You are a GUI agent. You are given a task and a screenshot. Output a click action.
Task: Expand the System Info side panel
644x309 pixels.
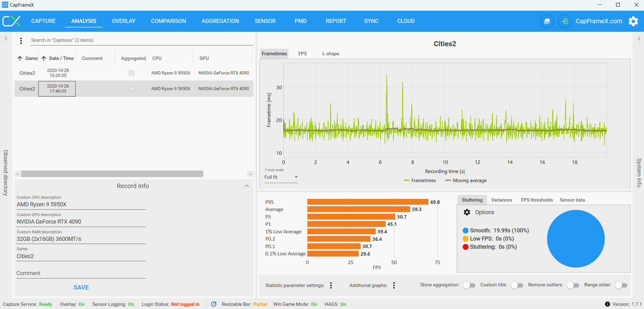pyautogui.click(x=639, y=39)
